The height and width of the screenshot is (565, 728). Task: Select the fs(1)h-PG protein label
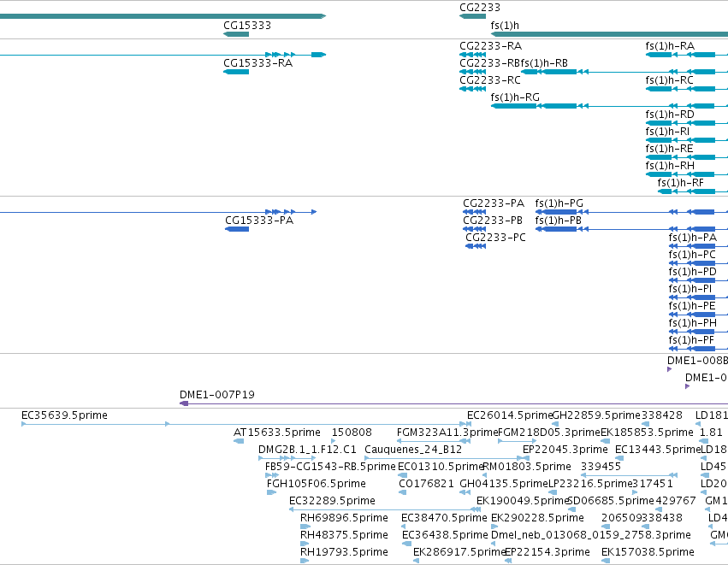(x=559, y=203)
